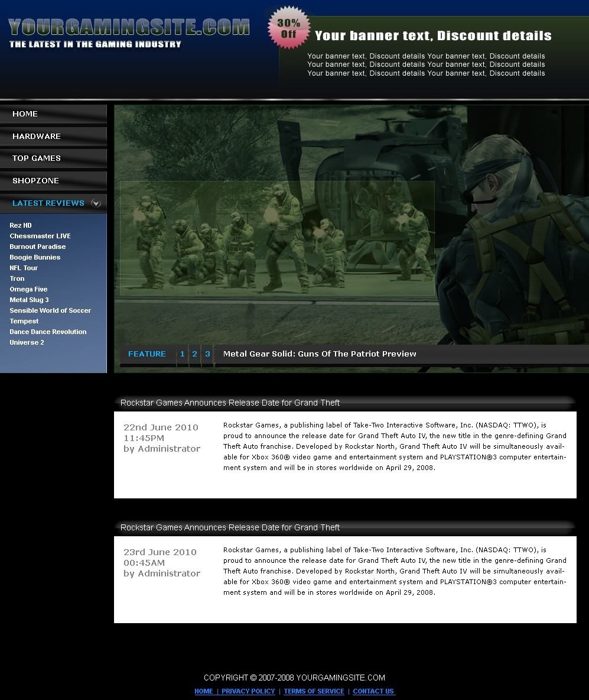The height and width of the screenshot is (700, 589).
Task: Click the FEATURE label
Action: [x=147, y=354]
